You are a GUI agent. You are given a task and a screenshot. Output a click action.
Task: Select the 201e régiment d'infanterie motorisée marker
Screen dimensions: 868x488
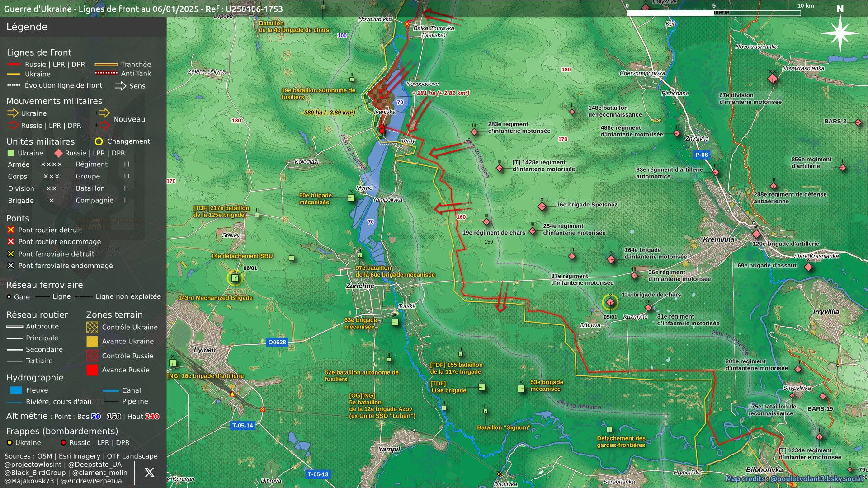798,369
